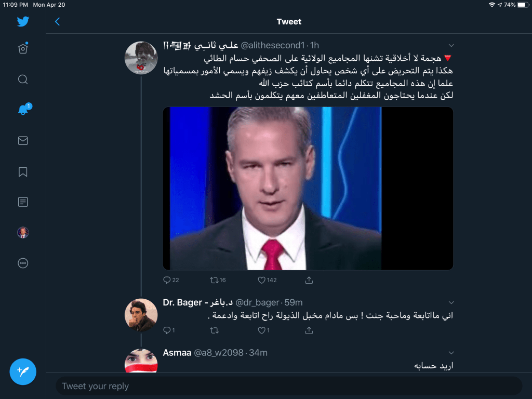
Task: Compose a new tweet with feather button
Action: click(23, 371)
